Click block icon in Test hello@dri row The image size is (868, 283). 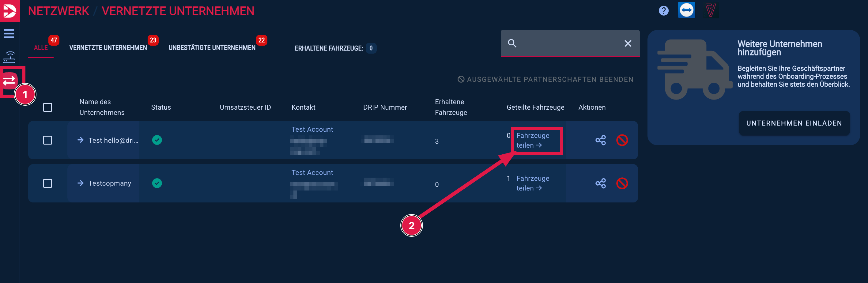click(622, 140)
